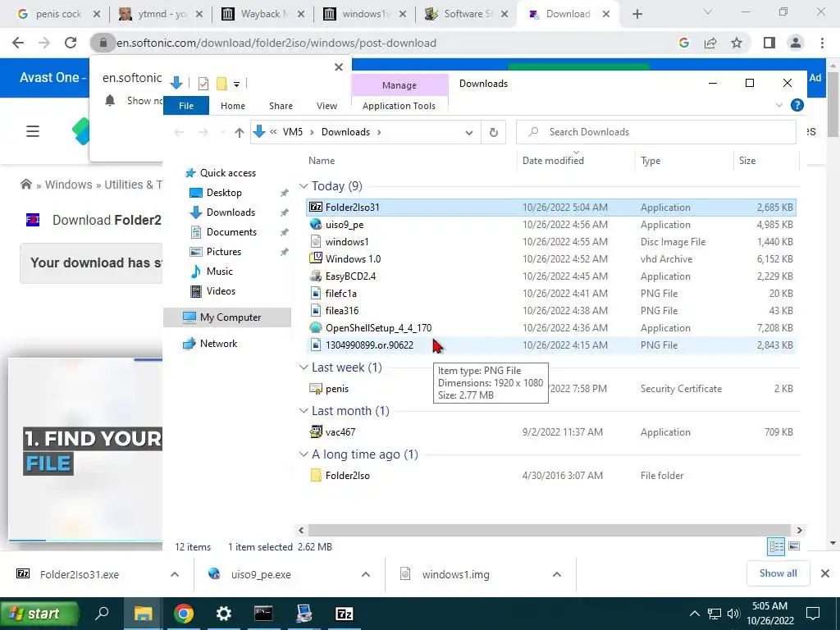Open Chrome three-dot menu
This screenshot has width=840, height=630.
822,43
